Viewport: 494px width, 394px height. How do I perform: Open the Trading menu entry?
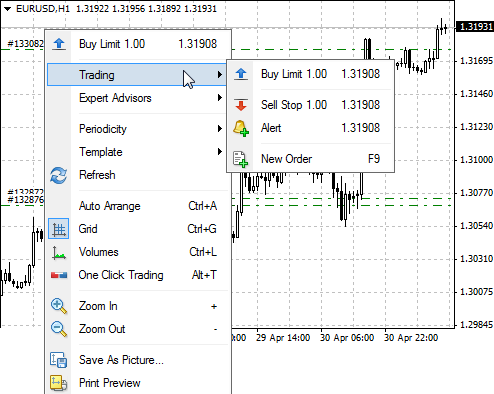[x=138, y=75]
